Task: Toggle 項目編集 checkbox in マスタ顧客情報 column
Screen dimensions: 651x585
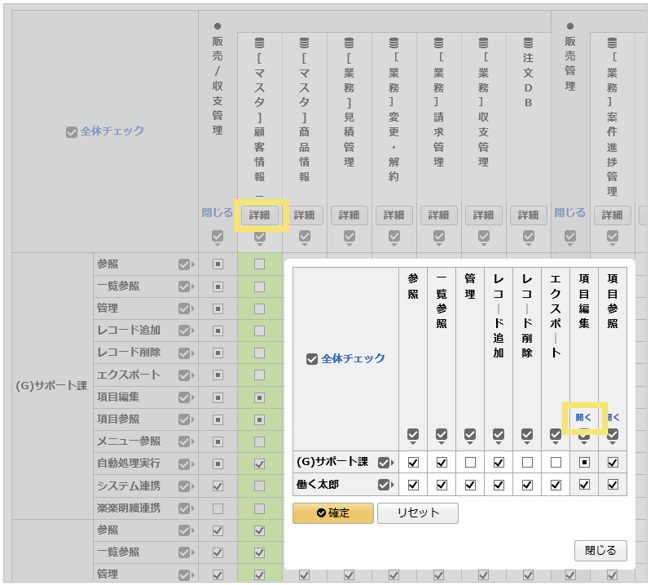Action: 259,398
